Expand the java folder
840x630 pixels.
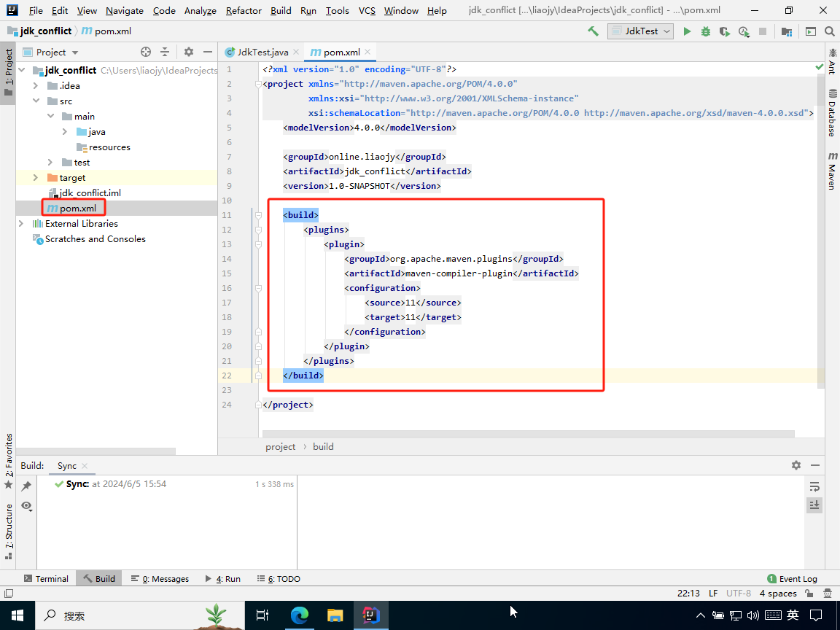click(x=65, y=132)
